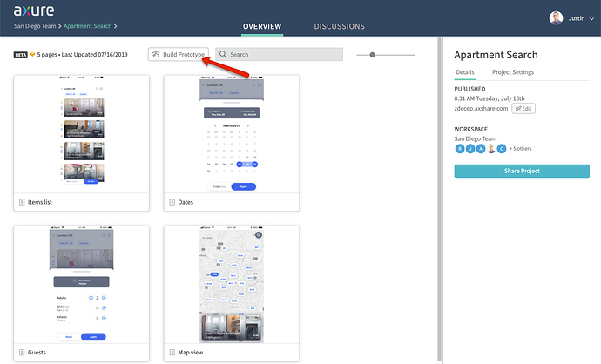Click the A member avatar

(x=481, y=149)
